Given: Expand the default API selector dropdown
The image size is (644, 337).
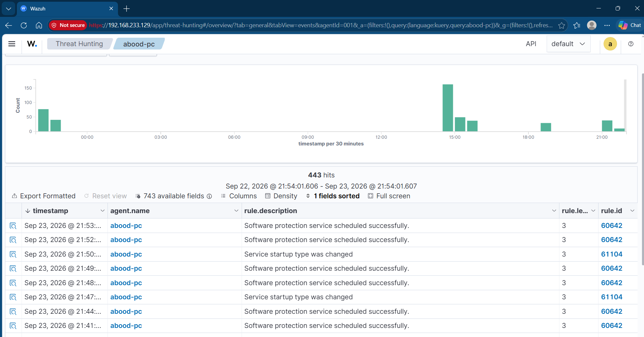Looking at the screenshot, I should pos(568,44).
